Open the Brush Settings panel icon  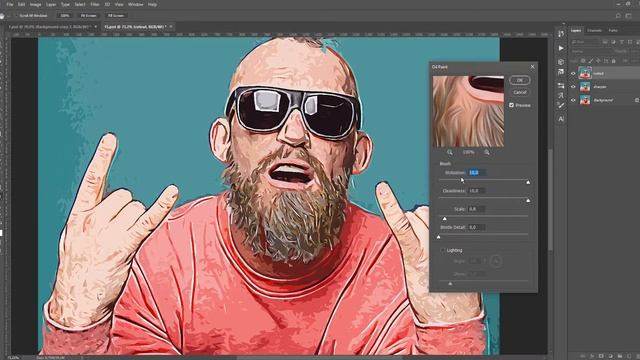[x=561, y=96]
